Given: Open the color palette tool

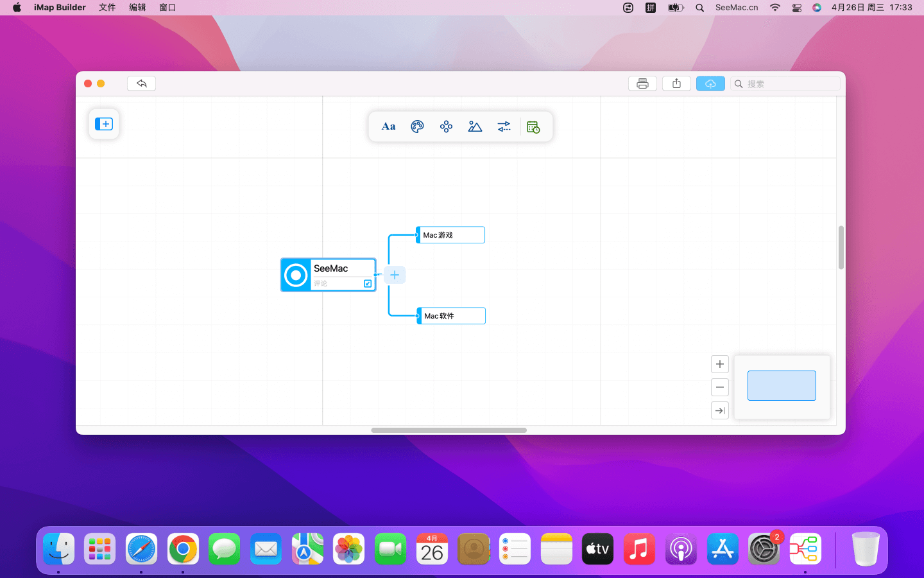Looking at the screenshot, I should click(417, 127).
